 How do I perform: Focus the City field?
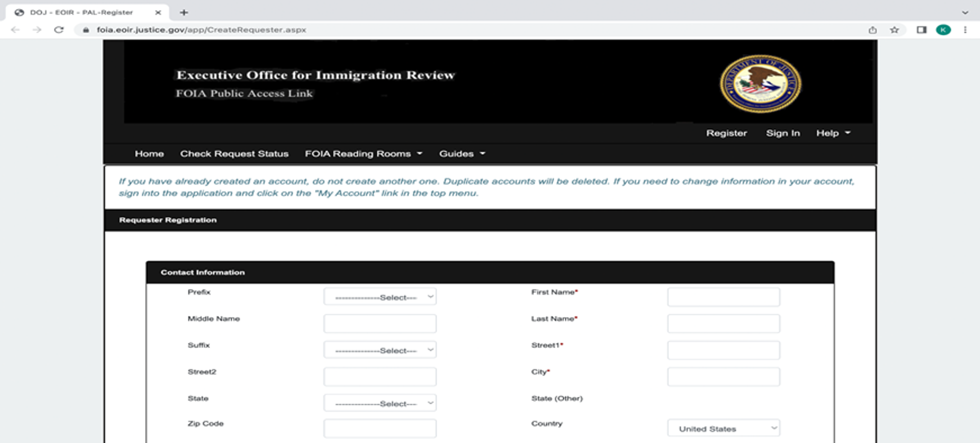coord(723,377)
